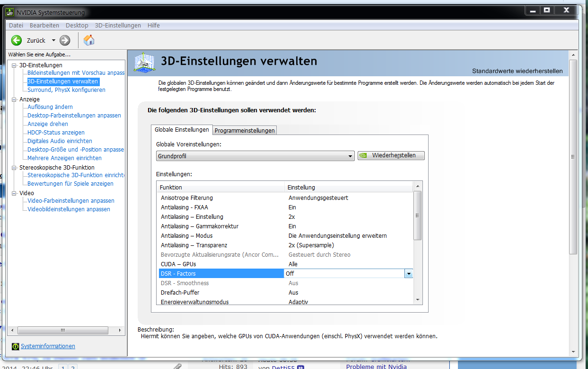This screenshot has height=369, width=588.
Task: Collapse the Stereoskopische 3D-Funktion tree node
Action: click(14, 168)
